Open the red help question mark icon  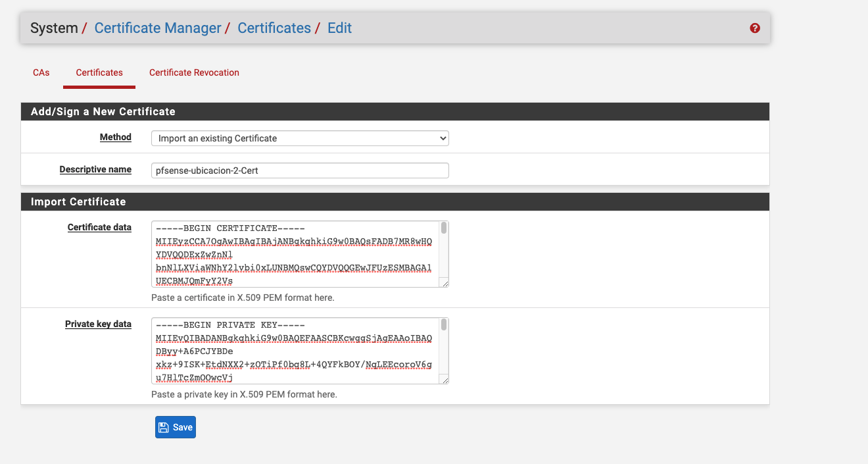[755, 28]
